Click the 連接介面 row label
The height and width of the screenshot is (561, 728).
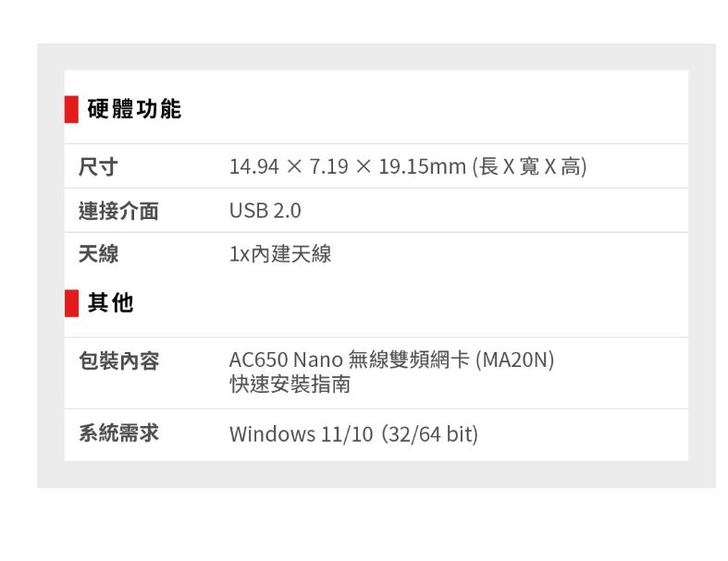(x=118, y=211)
